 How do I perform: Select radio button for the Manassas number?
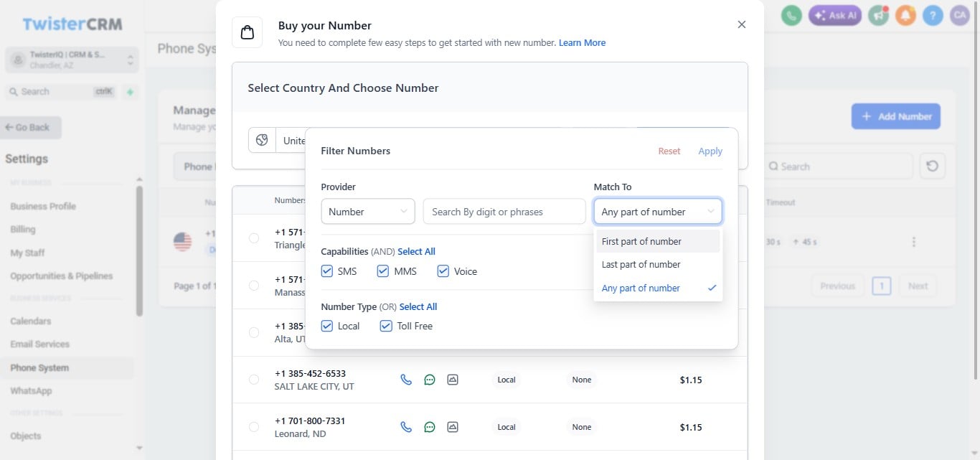pyautogui.click(x=254, y=286)
